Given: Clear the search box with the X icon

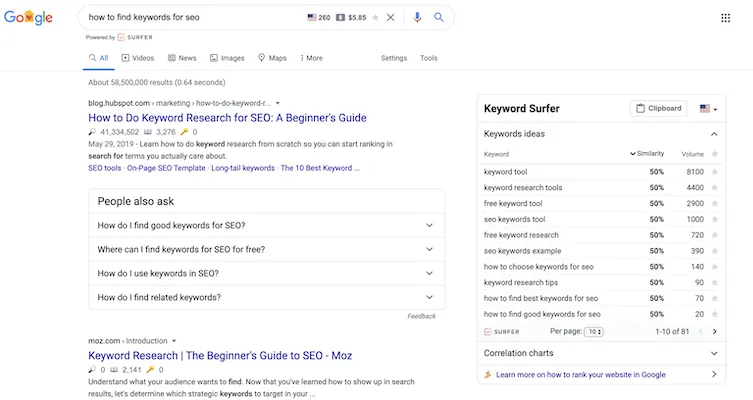Looking at the screenshot, I should click(x=391, y=17).
